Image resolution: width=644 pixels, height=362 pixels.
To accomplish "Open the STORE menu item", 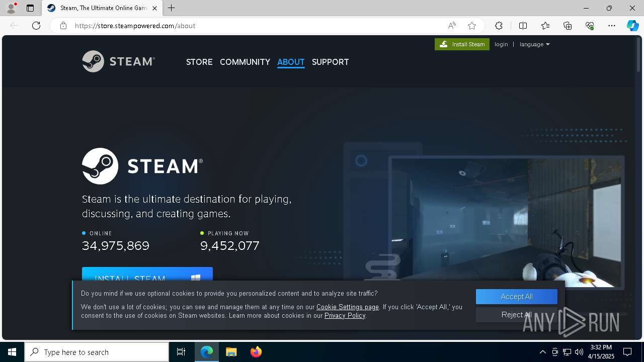I will click(199, 62).
